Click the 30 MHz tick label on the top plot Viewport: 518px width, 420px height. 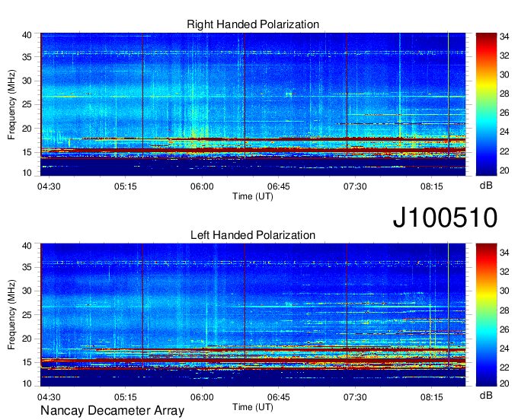tap(27, 81)
